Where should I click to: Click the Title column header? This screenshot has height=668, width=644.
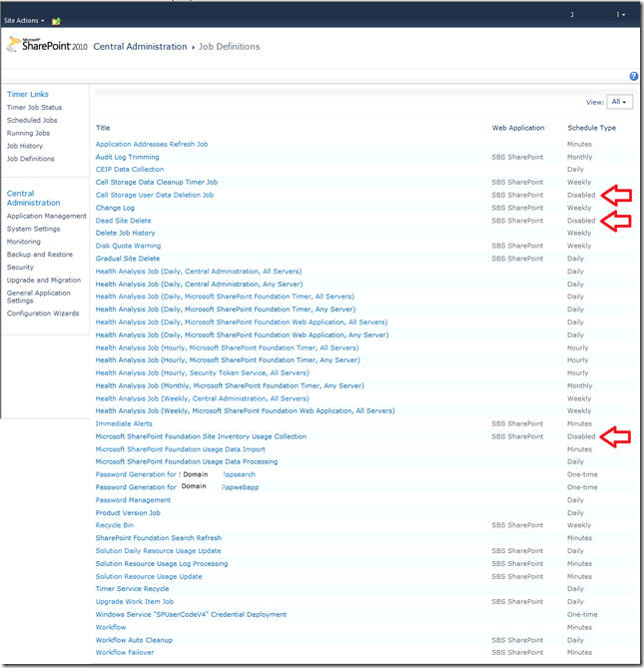(x=103, y=128)
